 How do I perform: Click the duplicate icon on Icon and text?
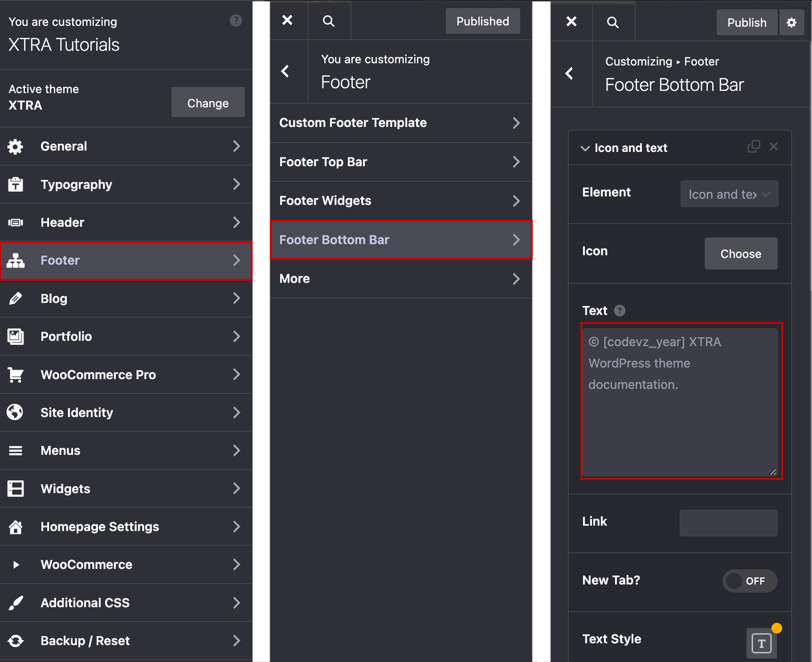click(753, 147)
